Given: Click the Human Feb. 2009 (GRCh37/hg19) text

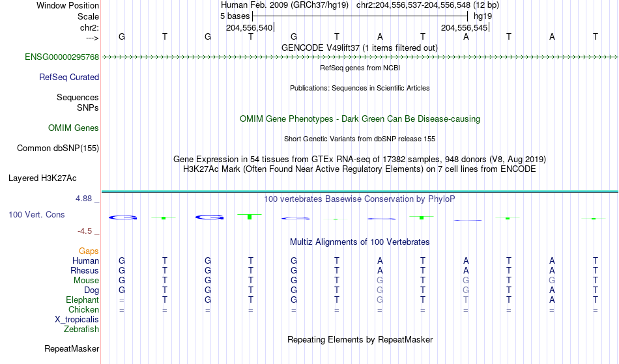Looking at the screenshot, I should point(285,5).
